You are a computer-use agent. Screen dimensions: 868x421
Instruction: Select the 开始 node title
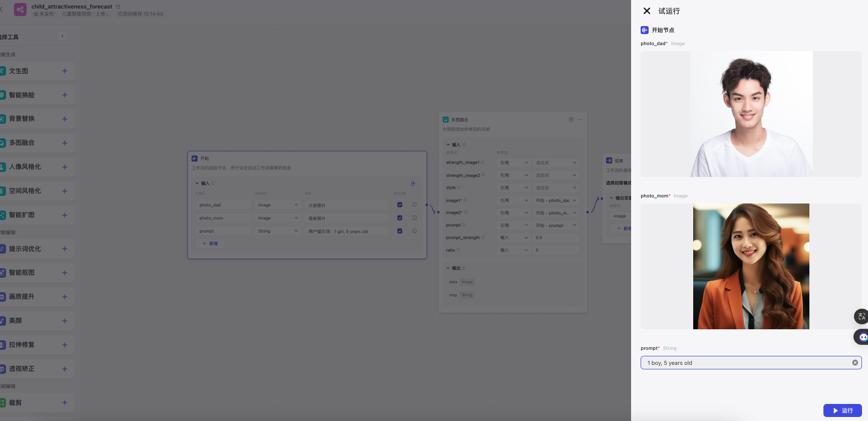point(204,158)
